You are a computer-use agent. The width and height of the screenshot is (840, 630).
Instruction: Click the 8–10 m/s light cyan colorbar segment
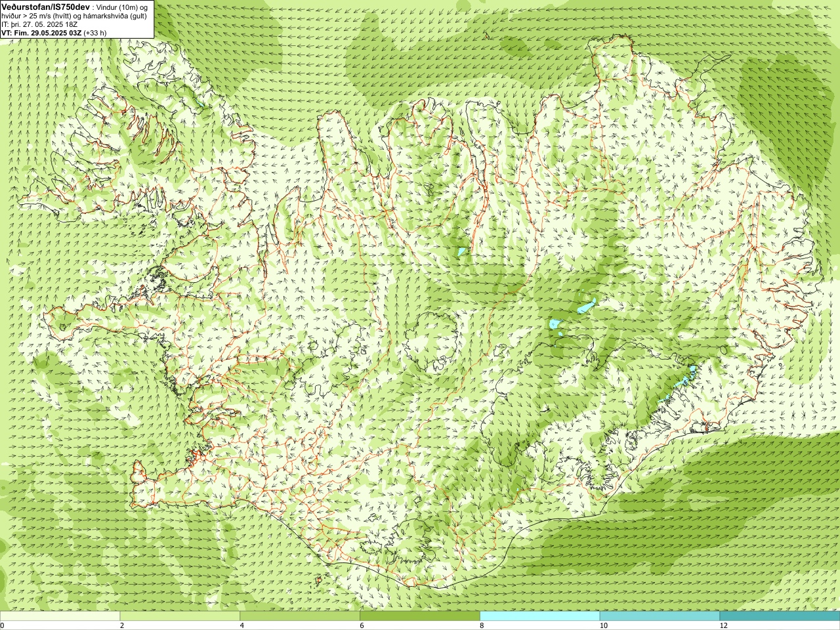tap(540, 616)
